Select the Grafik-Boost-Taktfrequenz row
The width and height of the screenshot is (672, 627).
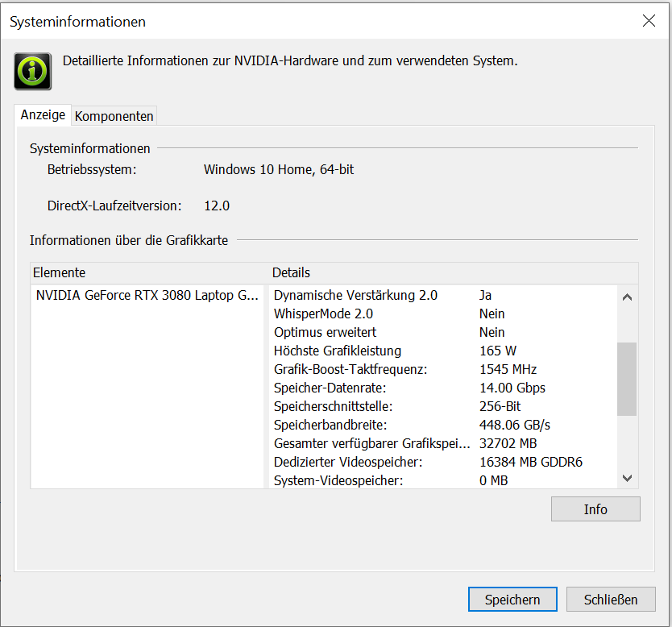click(444, 369)
